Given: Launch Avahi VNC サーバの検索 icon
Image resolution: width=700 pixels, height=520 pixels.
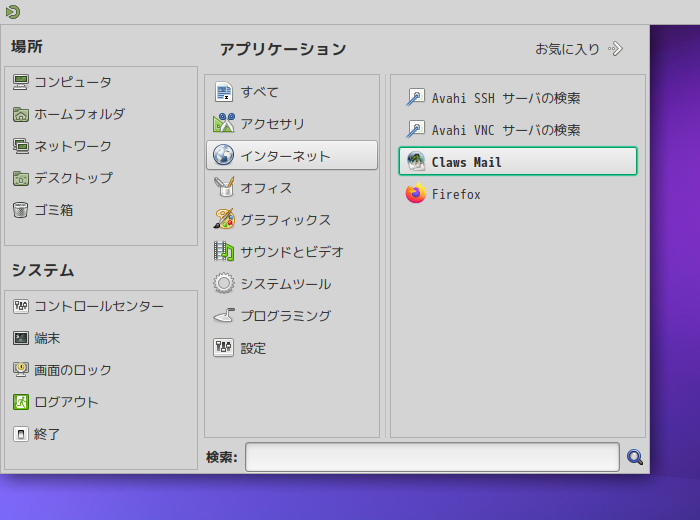Looking at the screenshot, I should click(415, 130).
